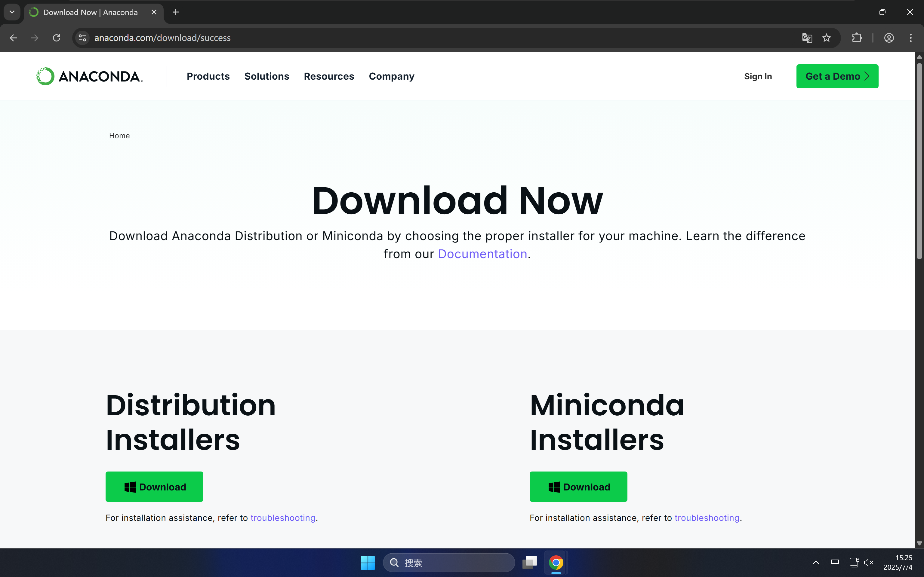Download the Miniconda Windows installer
924x577 pixels.
point(578,487)
